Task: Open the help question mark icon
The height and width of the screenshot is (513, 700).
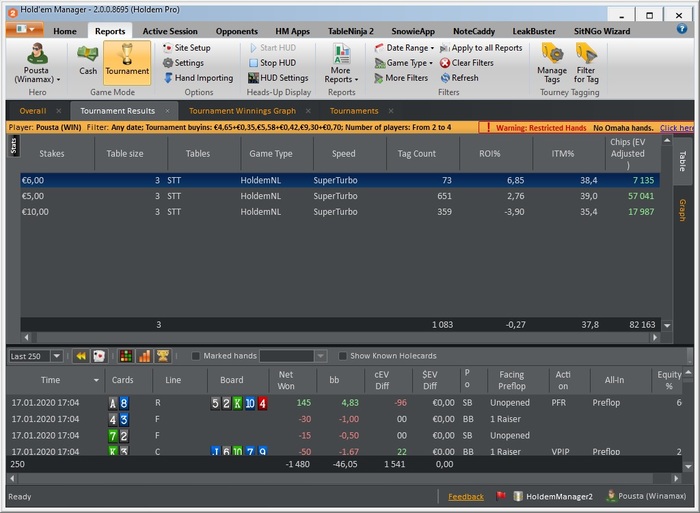Action: click(x=682, y=29)
